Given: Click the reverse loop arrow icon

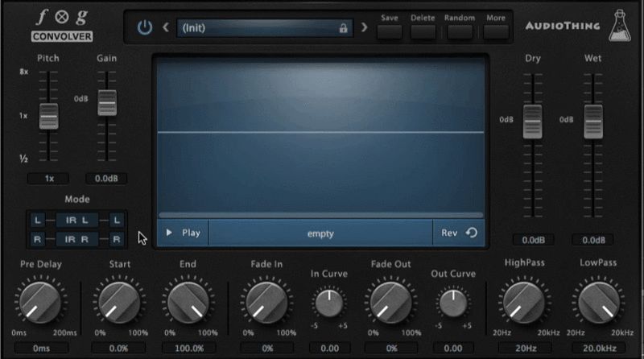Looking at the screenshot, I should click(472, 233).
